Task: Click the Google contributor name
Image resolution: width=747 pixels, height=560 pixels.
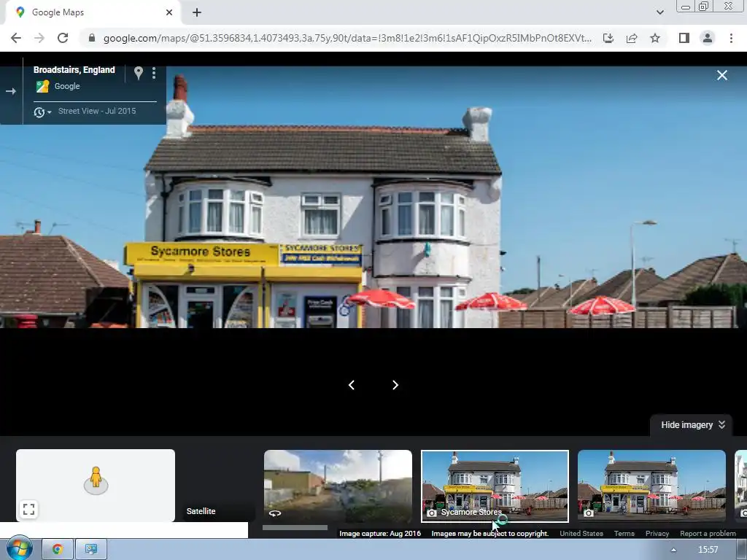Action: [67, 86]
